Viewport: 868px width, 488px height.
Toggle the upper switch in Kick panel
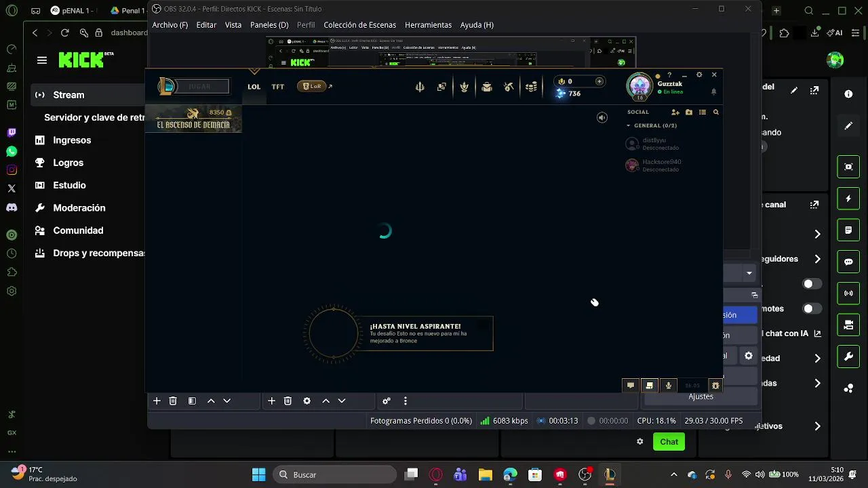tap(812, 284)
